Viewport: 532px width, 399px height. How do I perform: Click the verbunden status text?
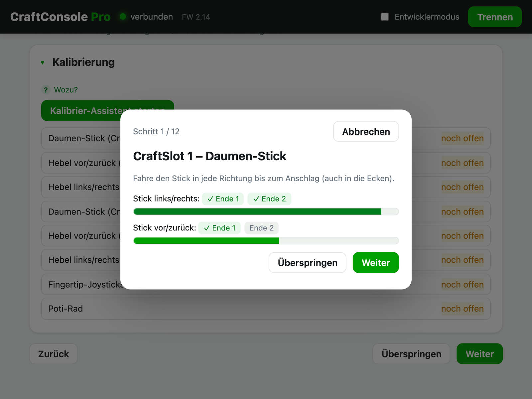coord(152,17)
